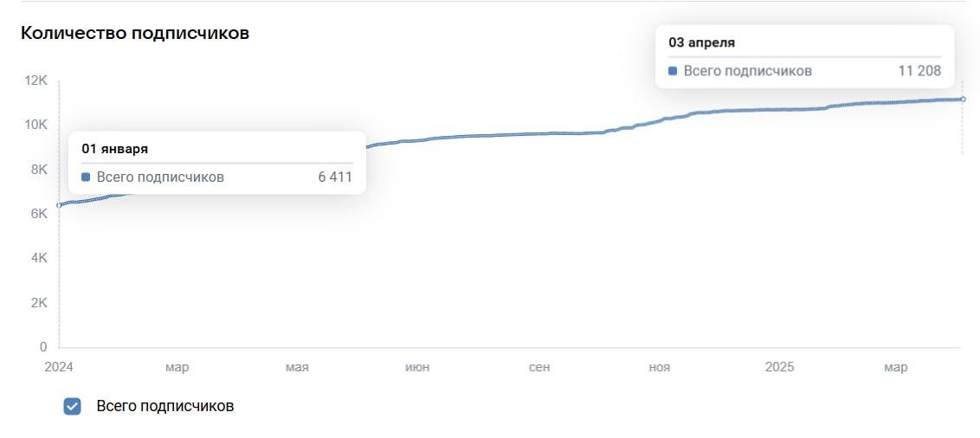Uncheck the "Всего подписчиков" checkbox

(73, 406)
